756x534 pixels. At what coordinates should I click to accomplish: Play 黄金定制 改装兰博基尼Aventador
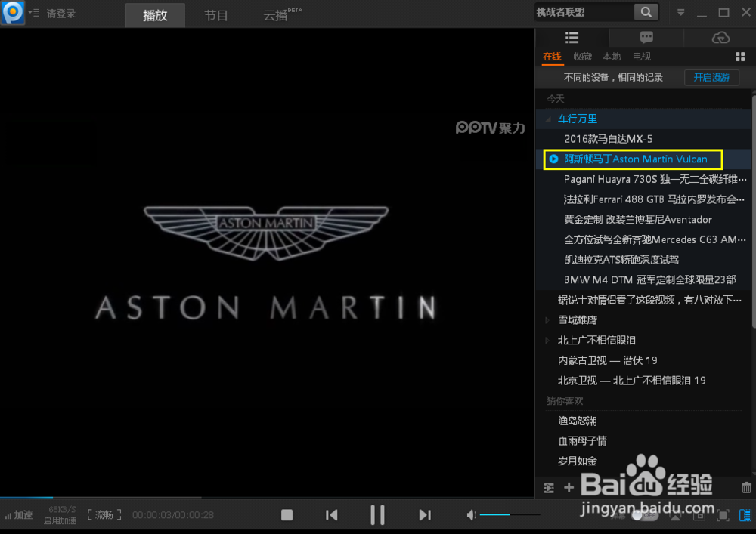[637, 220]
